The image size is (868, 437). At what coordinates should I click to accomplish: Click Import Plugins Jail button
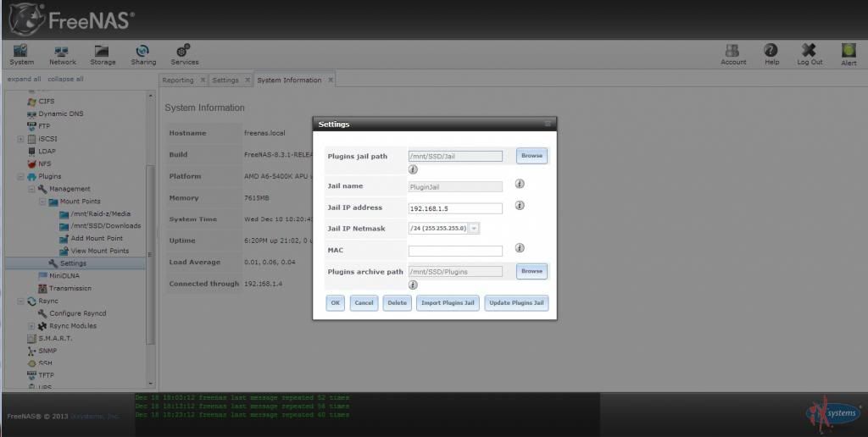[x=448, y=302]
